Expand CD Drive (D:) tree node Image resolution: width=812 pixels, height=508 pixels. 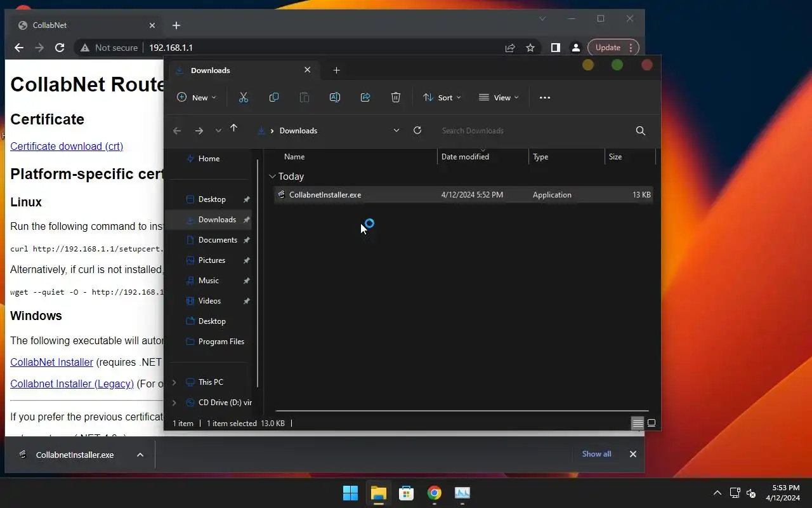tap(174, 403)
